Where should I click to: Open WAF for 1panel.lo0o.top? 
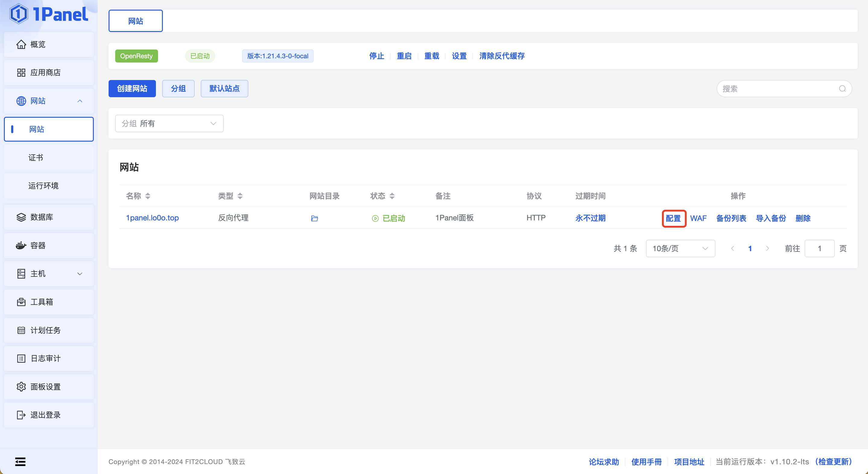(698, 218)
